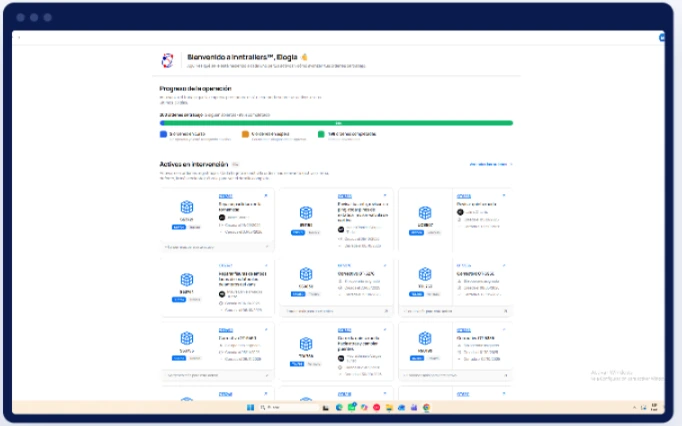Open top-left card via its corner arrow icon
The width and height of the screenshot is (682, 426).
click(x=266, y=196)
